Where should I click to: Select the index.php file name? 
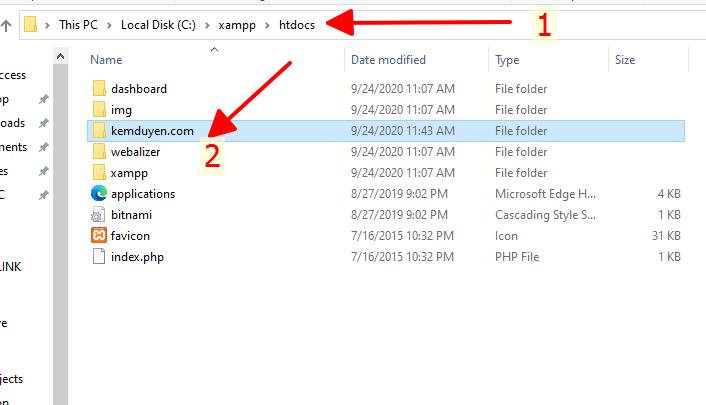point(137,257)
